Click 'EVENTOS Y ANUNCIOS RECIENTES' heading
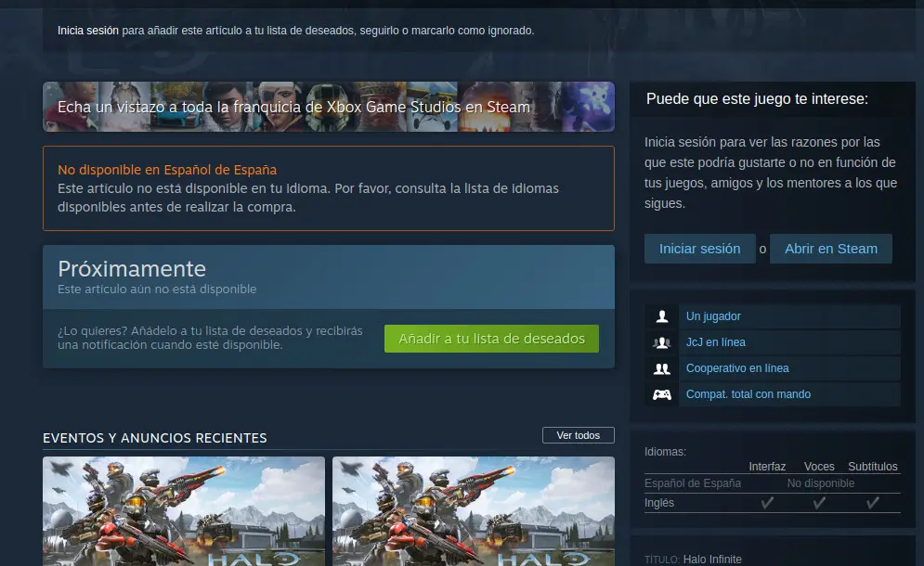 pyautogui.click(x=155, y=438)
